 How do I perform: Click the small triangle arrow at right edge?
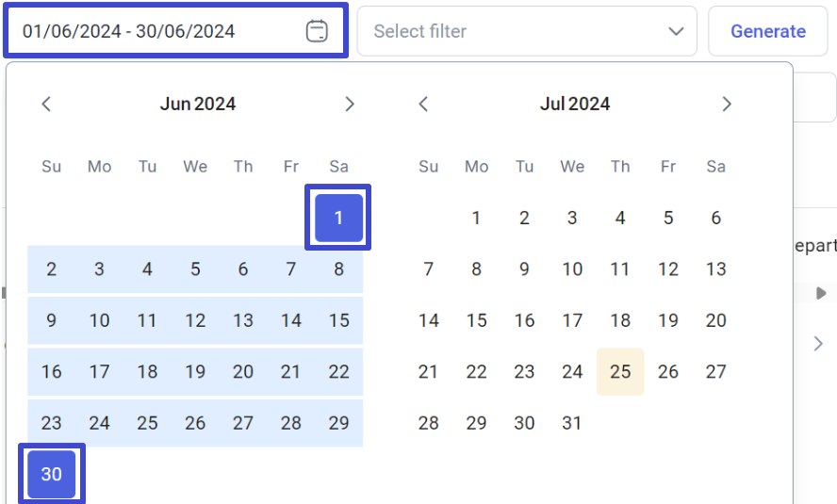821,293
